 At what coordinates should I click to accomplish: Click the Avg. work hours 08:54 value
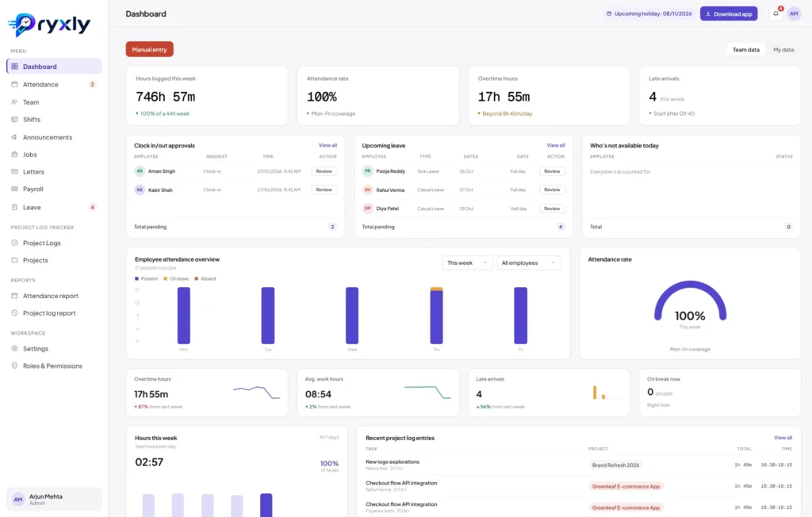pos(318,394)
